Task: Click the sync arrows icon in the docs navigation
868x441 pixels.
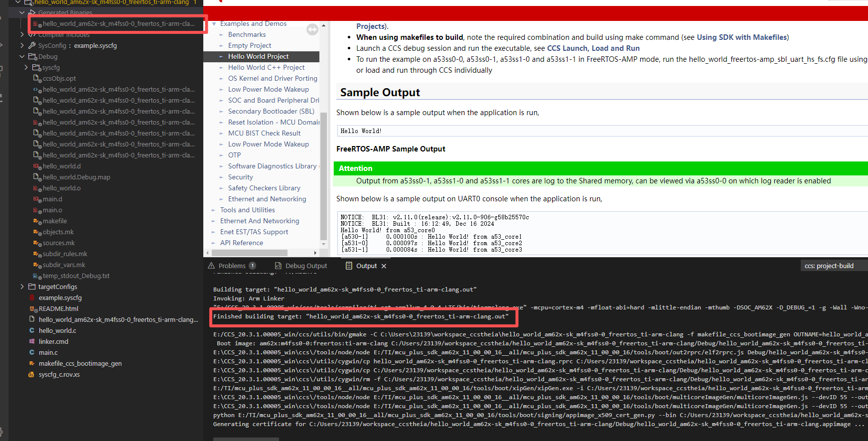Action: click(312, 30)
